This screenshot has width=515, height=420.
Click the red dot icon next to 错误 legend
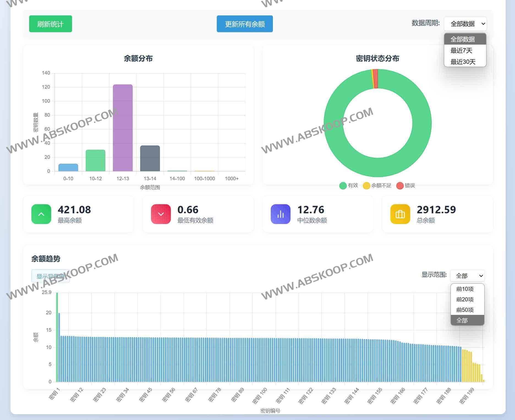pyautogui.click(x=400, y=186)
